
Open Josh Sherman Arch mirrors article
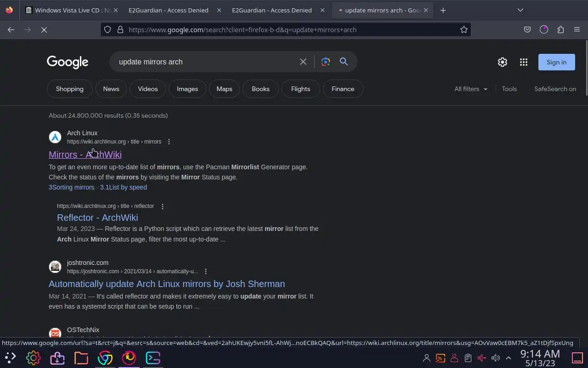click(x=167, y=284)
